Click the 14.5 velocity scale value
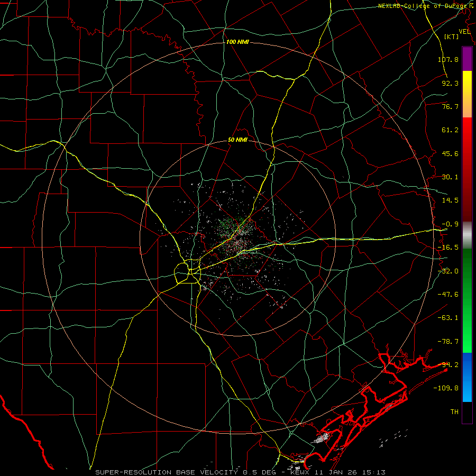The image size is (476, 476). [x=450, y=200]
